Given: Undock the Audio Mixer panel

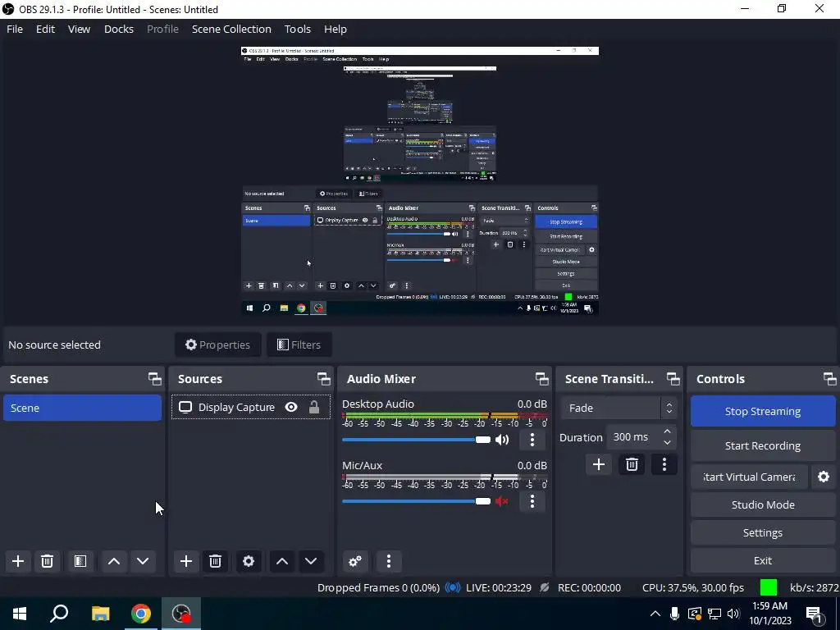Looking at the screenshot, I should (x=541, y=379).
